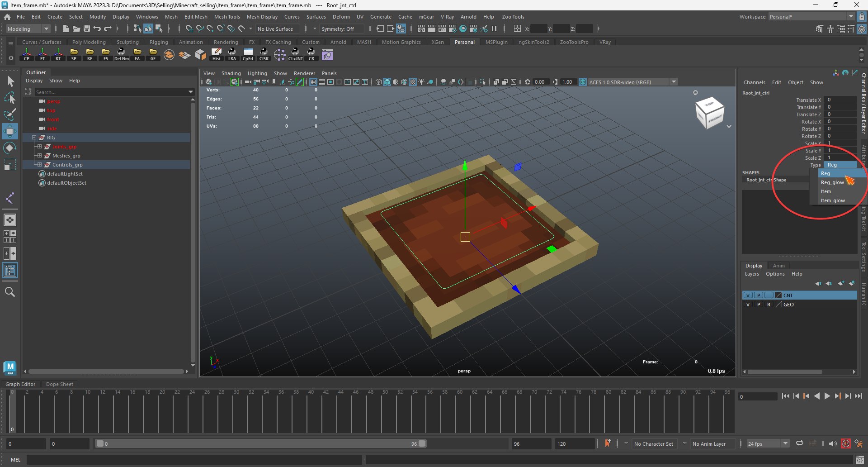The image size is (868, 467).
Task: Expand Meshes_grp in the Outliner
Action: point(39,156)
